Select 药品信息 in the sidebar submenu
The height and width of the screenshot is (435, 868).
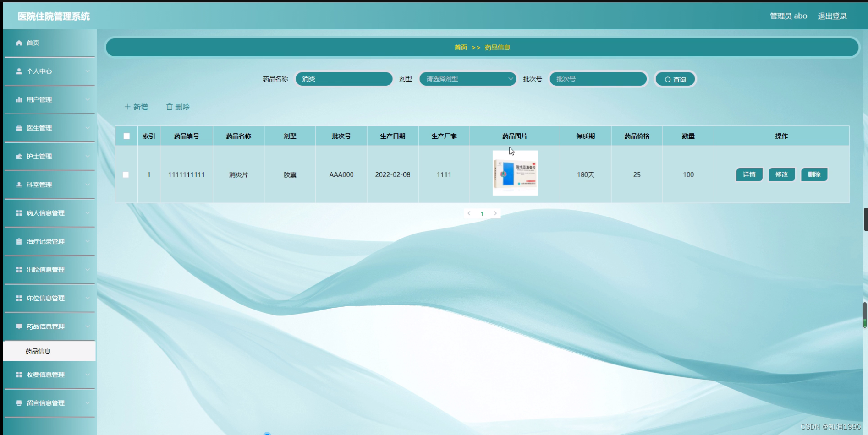pyautogui.click(x=38, y=351)
